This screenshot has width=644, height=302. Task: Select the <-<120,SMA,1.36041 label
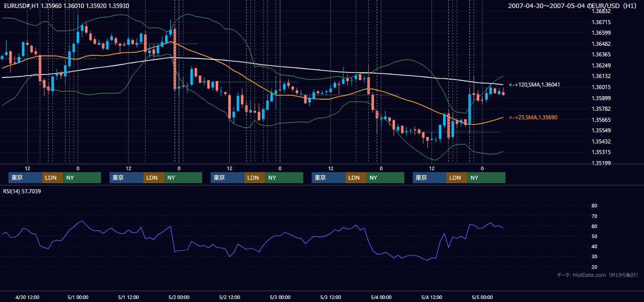click(x=534, y=85)
